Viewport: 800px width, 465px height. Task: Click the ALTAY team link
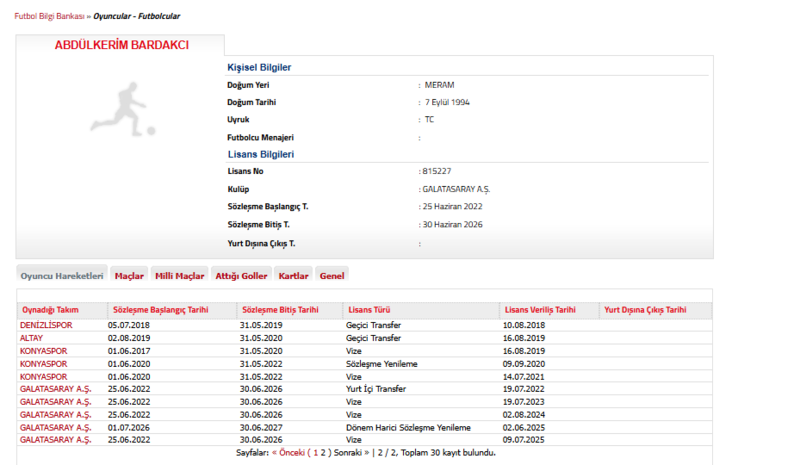pos(32,338)
